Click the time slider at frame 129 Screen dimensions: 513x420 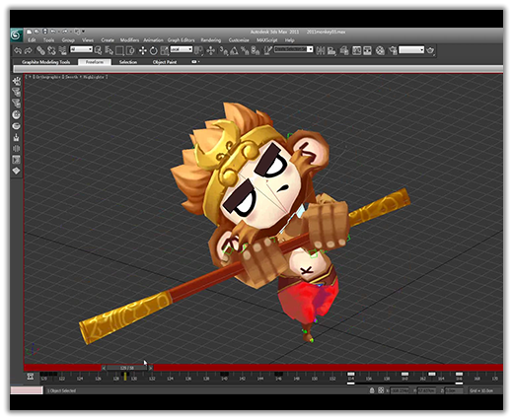pos(126,368)
